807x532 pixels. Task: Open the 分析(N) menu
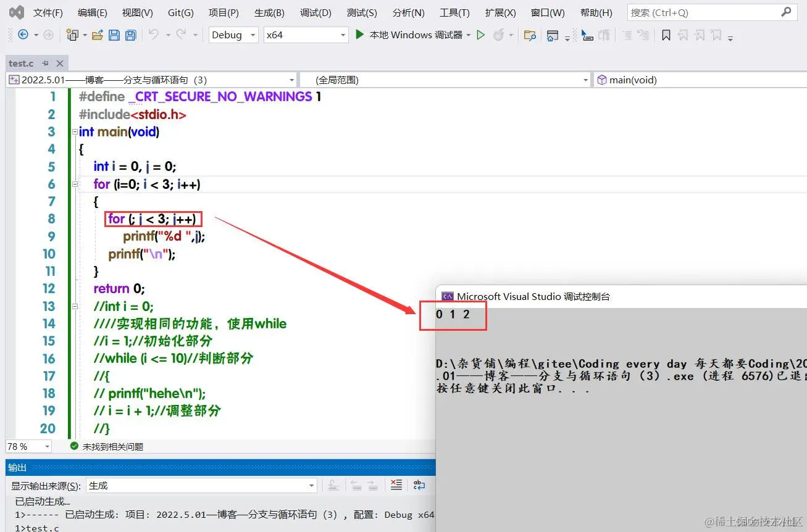(409, 12)
